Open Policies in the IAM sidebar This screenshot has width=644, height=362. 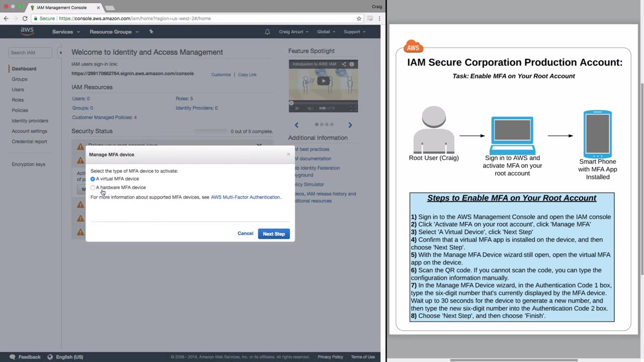20,111
